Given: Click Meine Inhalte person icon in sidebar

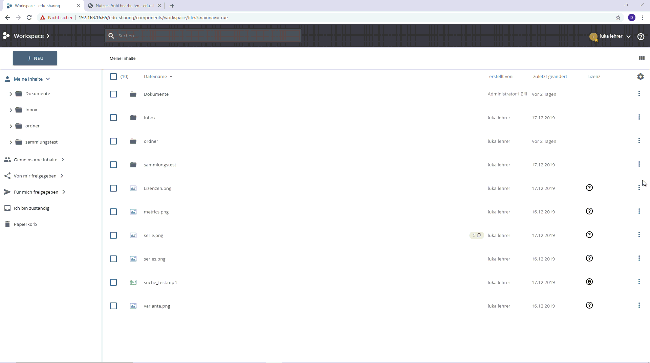Looking at the screenshot, I should tap(7, 79).
